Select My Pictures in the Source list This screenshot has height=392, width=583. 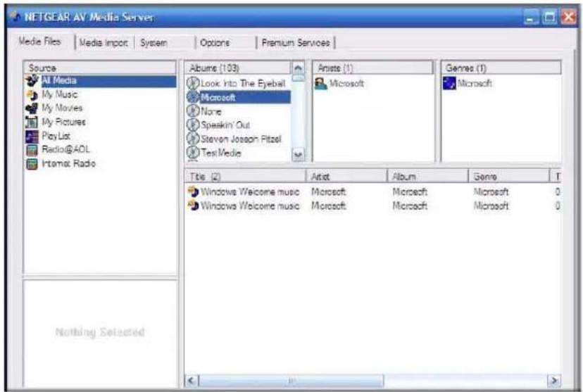coord(63,122)
